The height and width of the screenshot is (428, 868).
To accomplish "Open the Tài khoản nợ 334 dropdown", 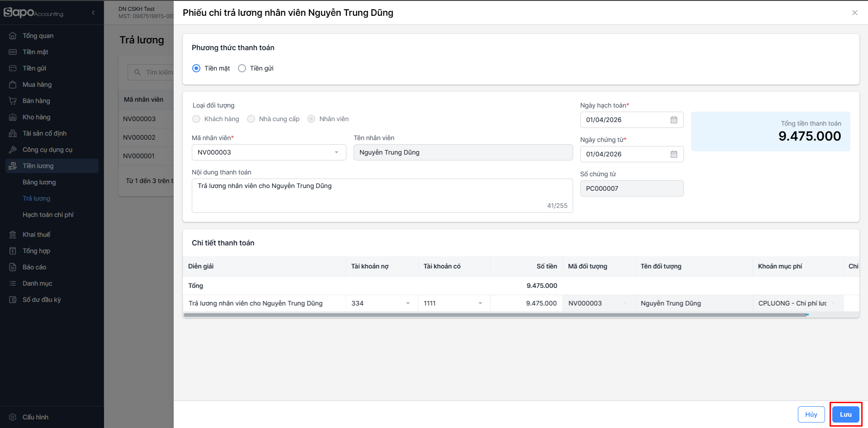I will (x=408, y=303).
